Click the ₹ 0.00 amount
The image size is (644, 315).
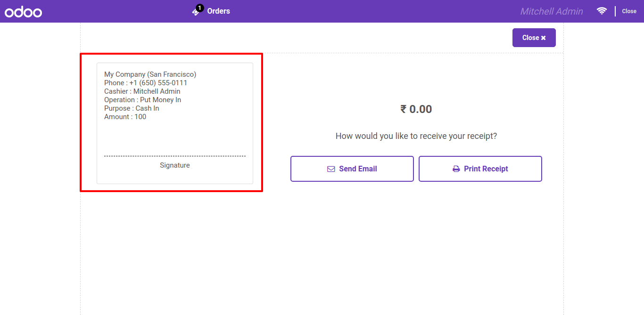(416, 109)
